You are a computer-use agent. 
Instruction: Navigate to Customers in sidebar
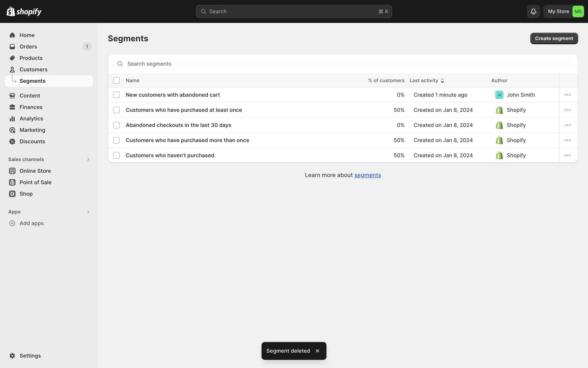[33, 70]
